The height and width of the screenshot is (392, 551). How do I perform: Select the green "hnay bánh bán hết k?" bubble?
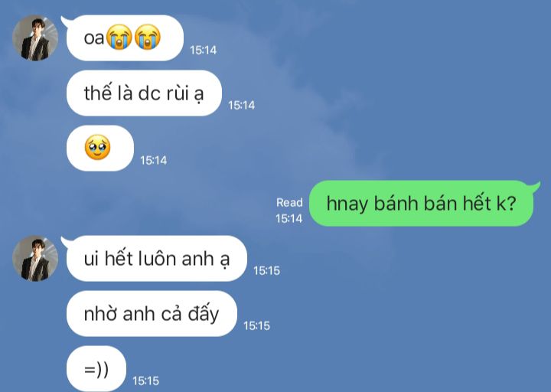tap(422, 203)
